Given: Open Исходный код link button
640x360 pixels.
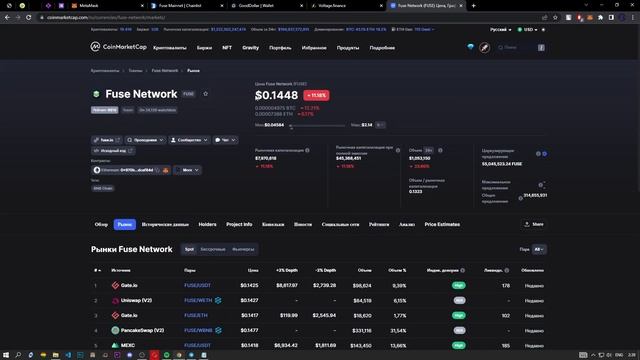Looking at the screenshot, I should click(x=113, y=151).
